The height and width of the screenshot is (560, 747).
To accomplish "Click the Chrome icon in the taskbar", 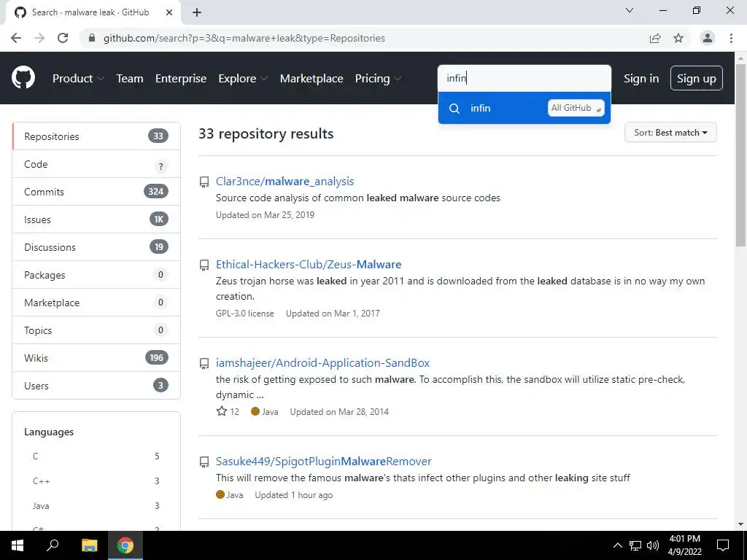I will click(x=125, y=545).
